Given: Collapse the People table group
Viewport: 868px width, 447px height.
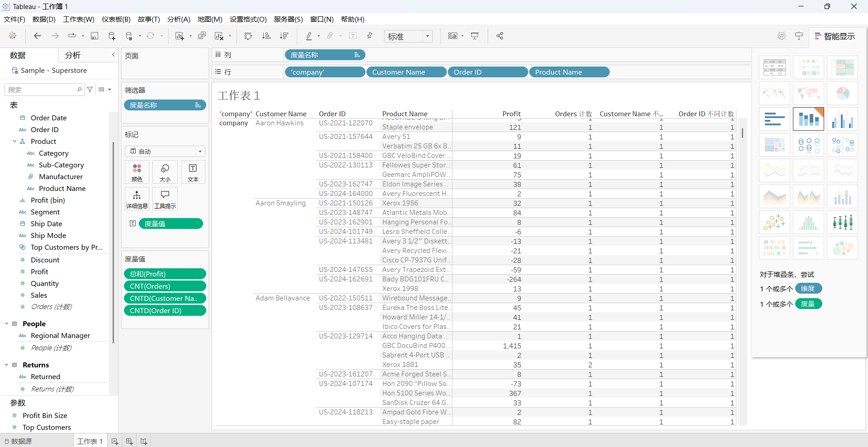Looking at the screenshot, I should click(x=6, y=323).
